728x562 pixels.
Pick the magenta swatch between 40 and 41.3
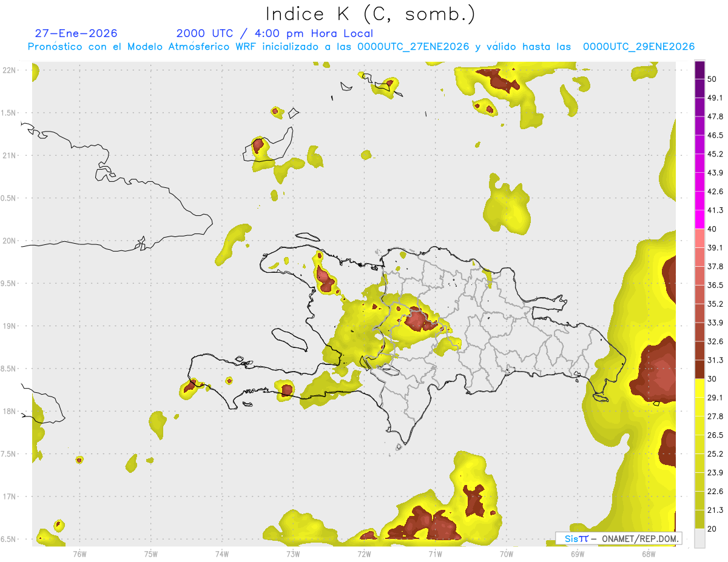[x=699, y=219]
